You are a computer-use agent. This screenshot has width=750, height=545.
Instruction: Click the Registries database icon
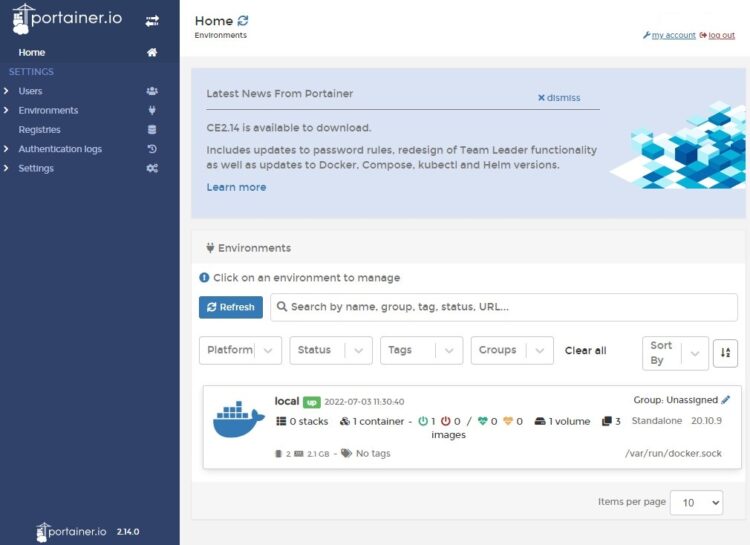[x=152, y=130]
